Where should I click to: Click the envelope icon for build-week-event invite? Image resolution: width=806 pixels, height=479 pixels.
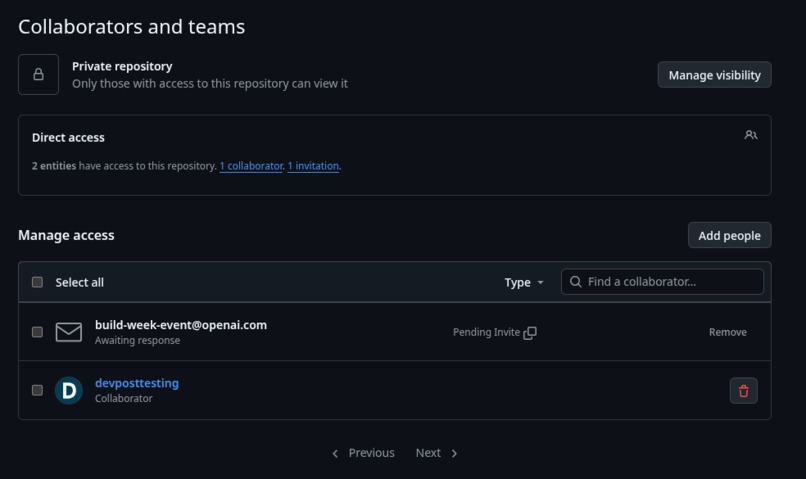tap(68, 332)
